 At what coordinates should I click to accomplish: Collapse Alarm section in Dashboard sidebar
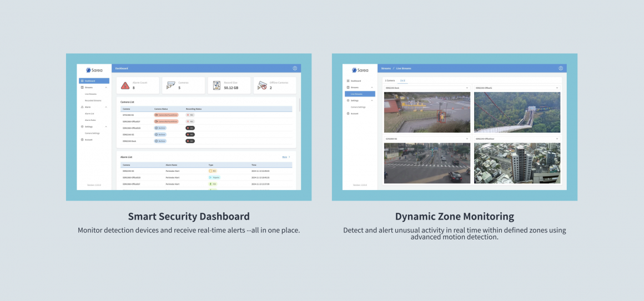(106, 107)
